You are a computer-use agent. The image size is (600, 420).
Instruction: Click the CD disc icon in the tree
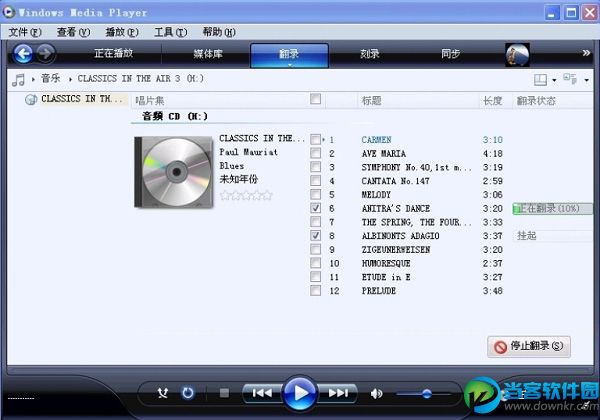31,100
